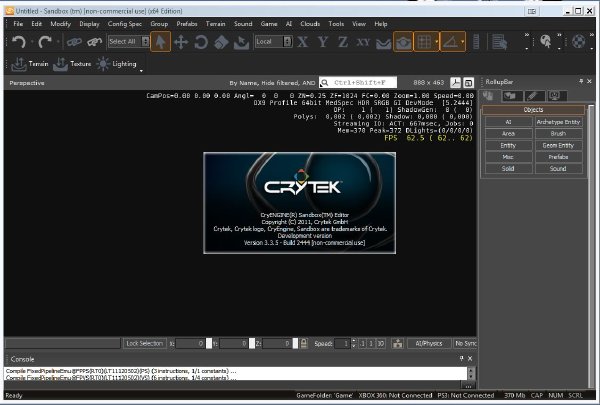Screen dimensions: 600x405
Task: Click the Sound object button
Action: (x=558, y=169)
